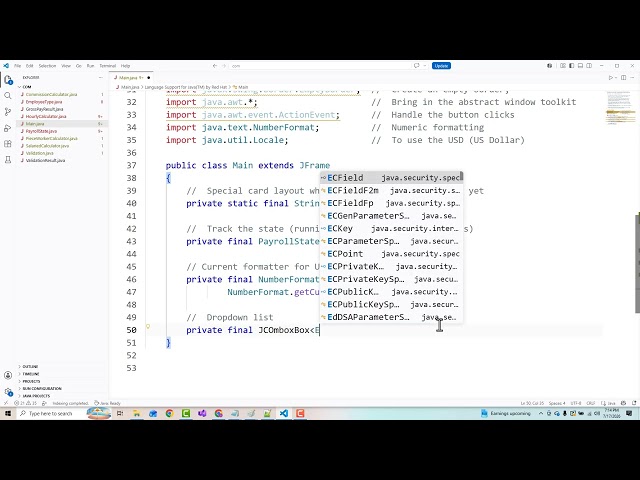640x480 pixels.
Task: Open PayrollState.java in the explorer
Action: [41, 131]
